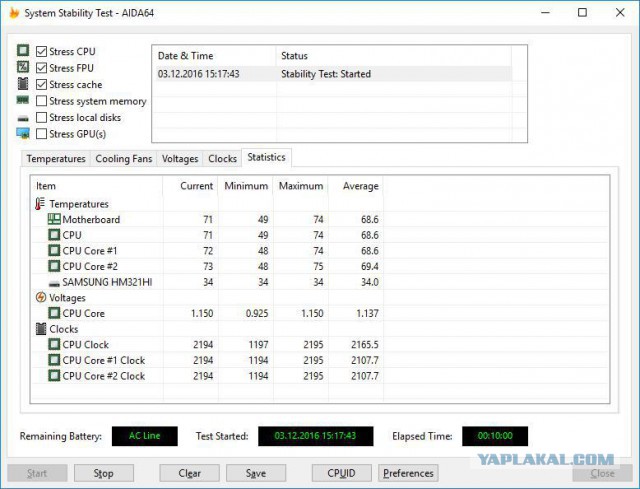Open the Cooling Fans tab
This screenshot has height=489, width=640.
[x=124, y=159]
